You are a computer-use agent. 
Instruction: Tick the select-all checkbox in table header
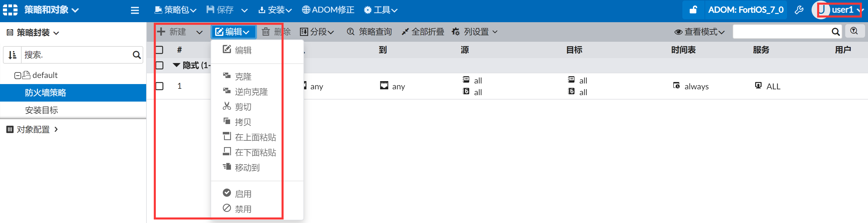(159, 50)
